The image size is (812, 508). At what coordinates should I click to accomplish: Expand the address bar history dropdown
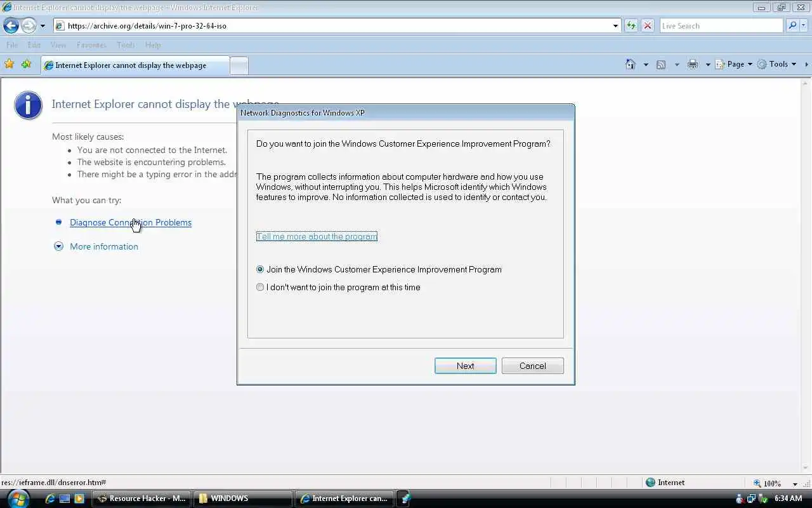pos(615,26)
